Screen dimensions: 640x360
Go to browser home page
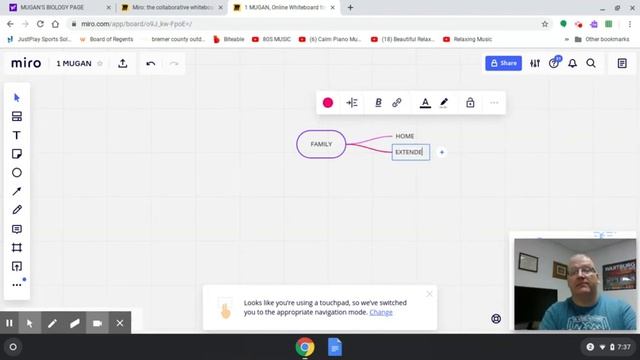pos(56,24)
